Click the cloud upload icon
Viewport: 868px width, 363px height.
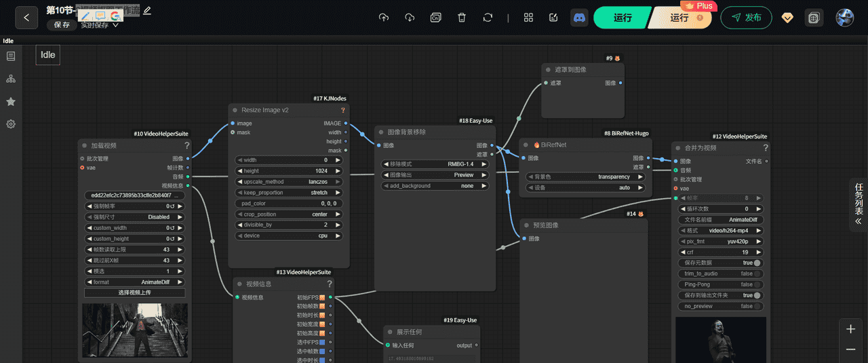click(384, 18)
